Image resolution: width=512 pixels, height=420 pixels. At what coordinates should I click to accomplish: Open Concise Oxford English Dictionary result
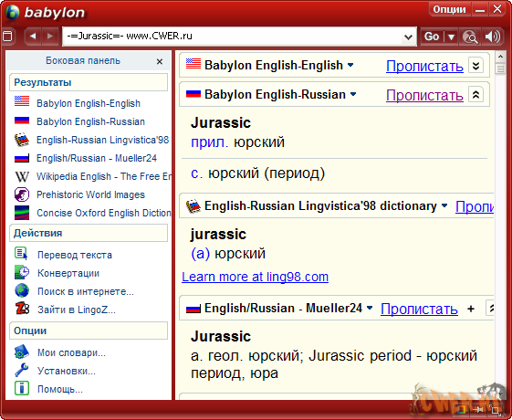click(104, 213)
